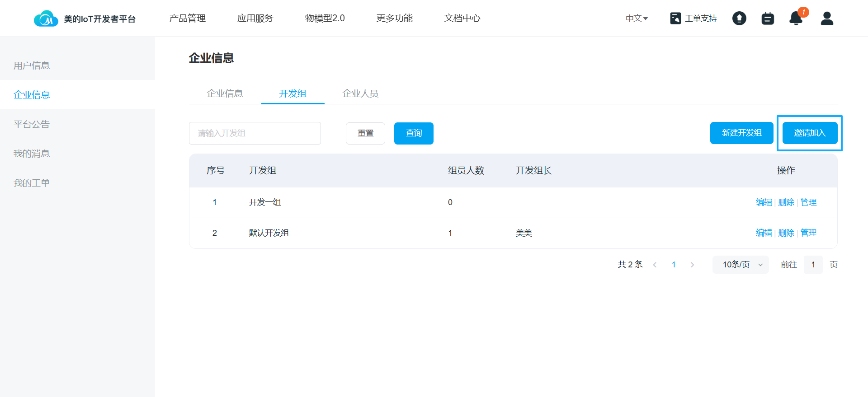Switch to the 企业信息 tab
The height and width of the screenshot is (397, 868).
(225, 93)
